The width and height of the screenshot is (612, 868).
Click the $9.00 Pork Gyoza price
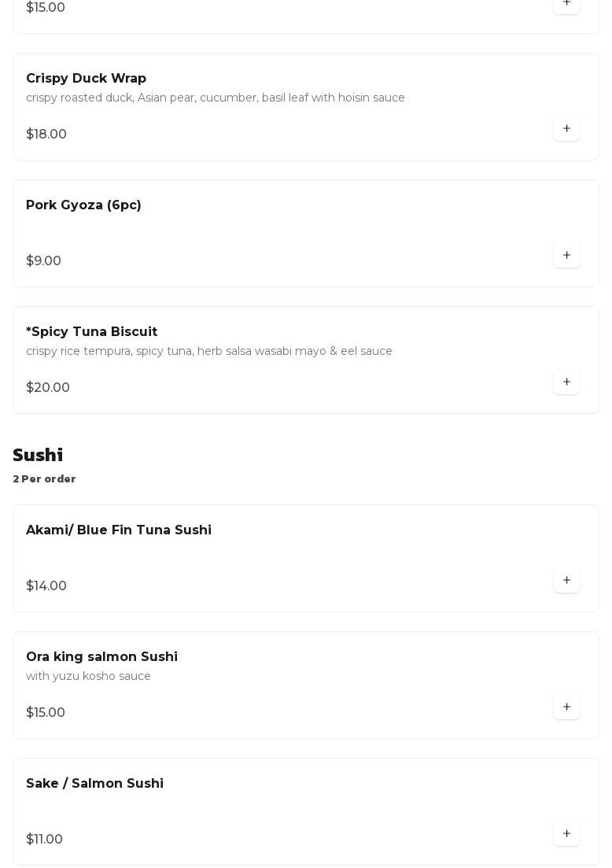click(x=43, y=261)
